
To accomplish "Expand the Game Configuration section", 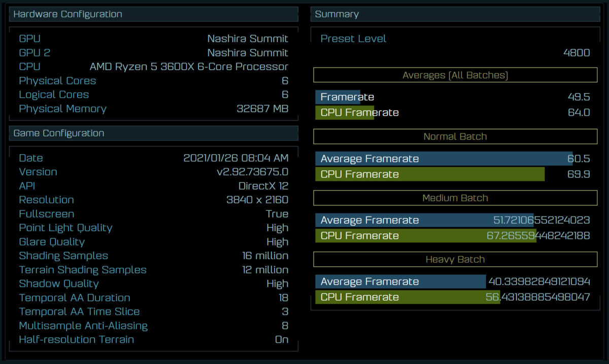I will click(57, 133).
